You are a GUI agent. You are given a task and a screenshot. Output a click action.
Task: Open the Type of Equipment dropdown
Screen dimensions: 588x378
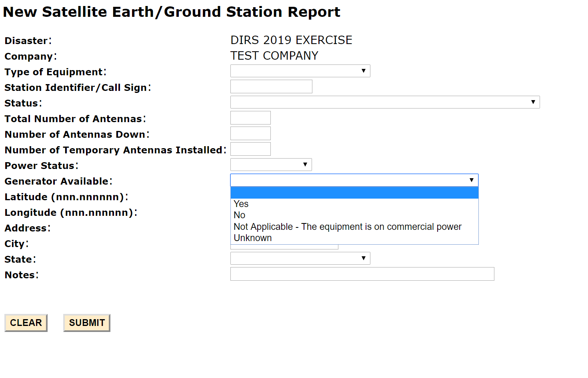pyautogui.click(x=300, y=71)
